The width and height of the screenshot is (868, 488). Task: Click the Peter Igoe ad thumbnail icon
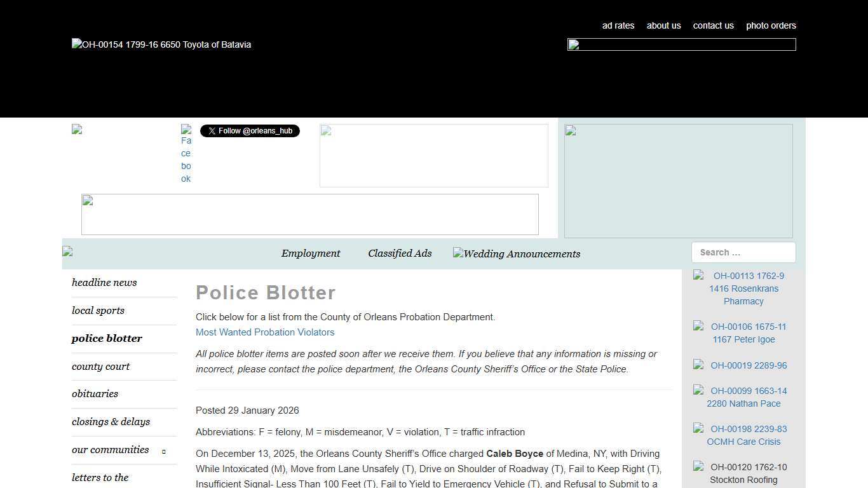pyautogui.click(x=698, y=327)
